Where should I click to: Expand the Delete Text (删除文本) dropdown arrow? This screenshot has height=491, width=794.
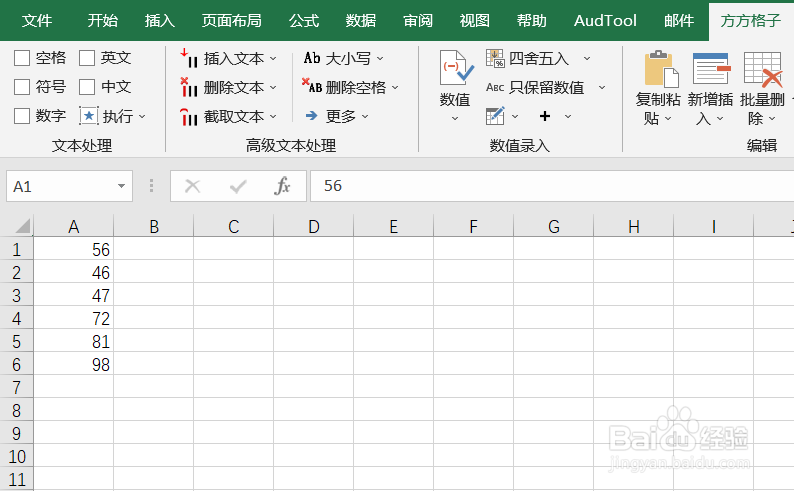273,88
